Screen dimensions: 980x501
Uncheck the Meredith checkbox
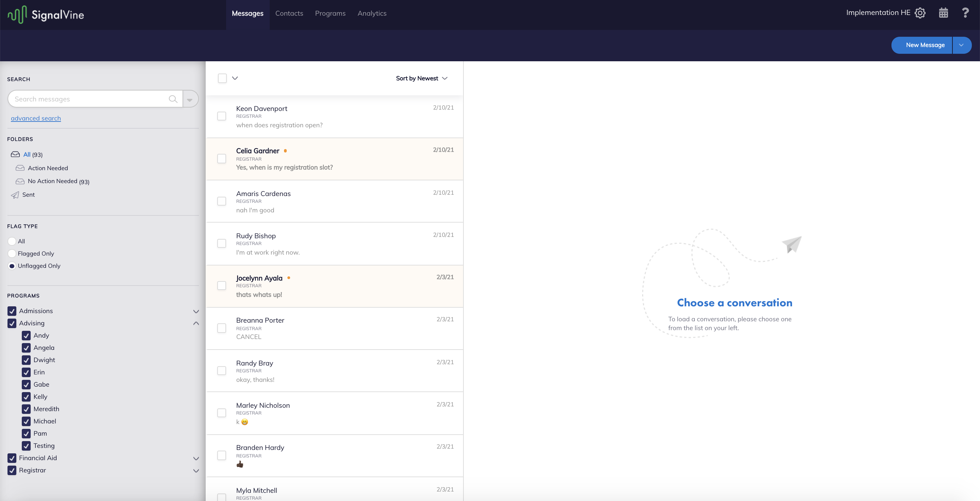26,409
